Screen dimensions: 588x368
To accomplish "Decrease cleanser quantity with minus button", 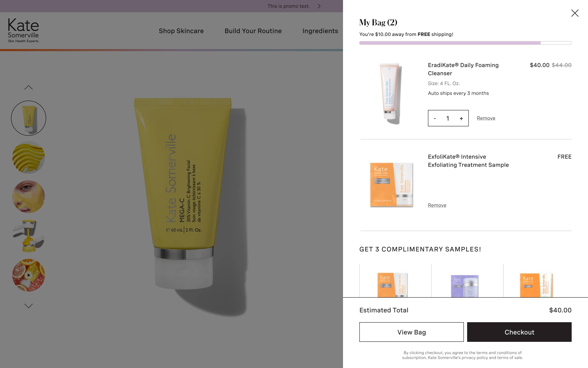I will coord(435,118).
